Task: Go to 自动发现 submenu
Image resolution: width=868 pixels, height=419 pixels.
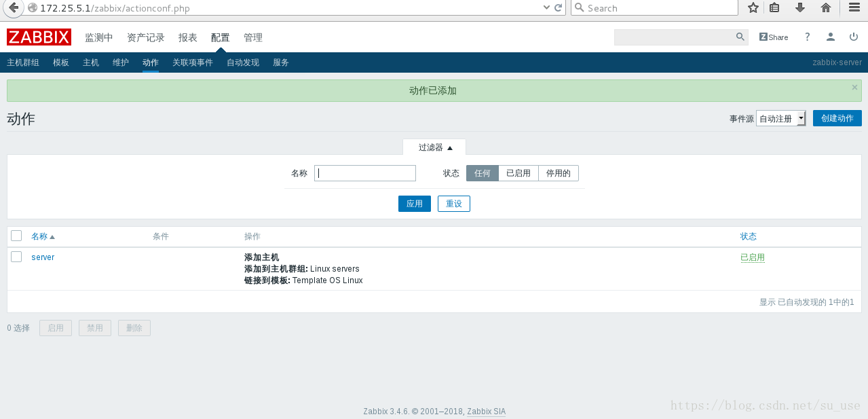Action: point(243,62)
